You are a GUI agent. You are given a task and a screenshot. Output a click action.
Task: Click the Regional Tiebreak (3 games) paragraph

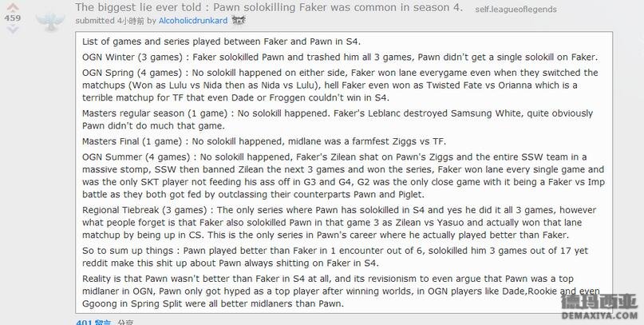tap(340, 222)
